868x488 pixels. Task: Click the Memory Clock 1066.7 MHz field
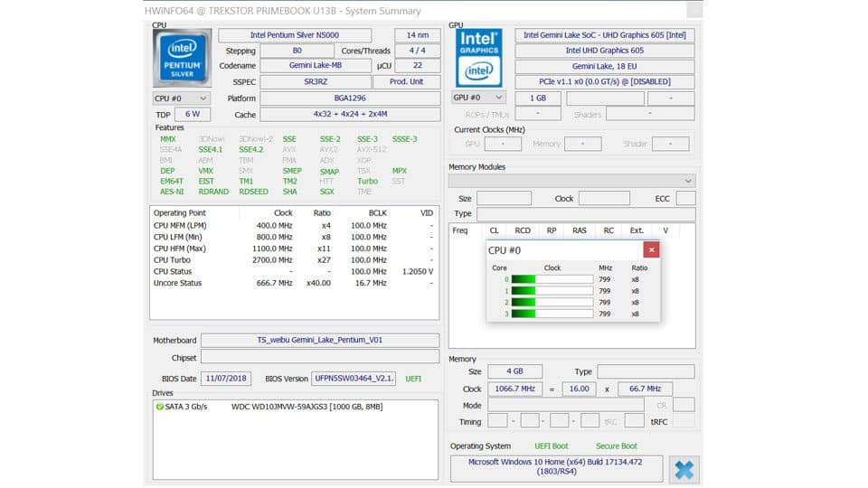(x=514, y=389)
